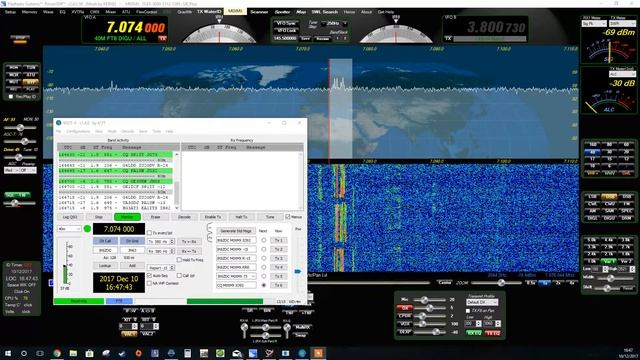Click the Enable Tx button
The image size is (640, 360).
coord(213,217)
